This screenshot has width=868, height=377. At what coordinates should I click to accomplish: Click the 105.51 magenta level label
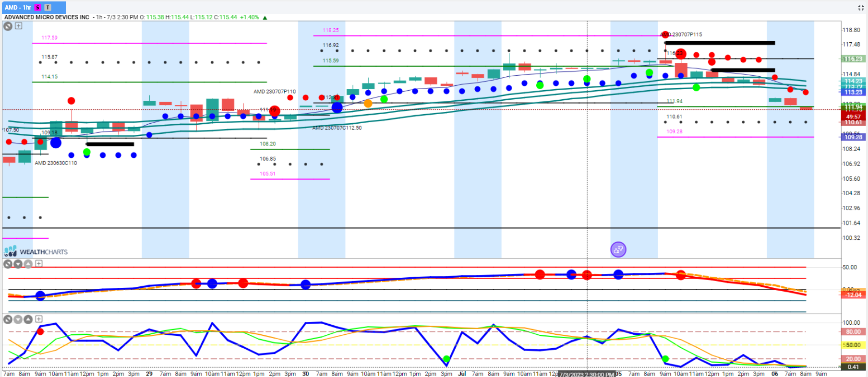[x=268, y=174]
